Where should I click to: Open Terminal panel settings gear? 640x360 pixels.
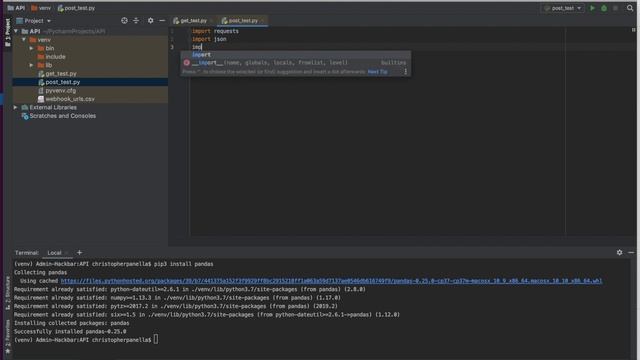click(x=619, y=253)
